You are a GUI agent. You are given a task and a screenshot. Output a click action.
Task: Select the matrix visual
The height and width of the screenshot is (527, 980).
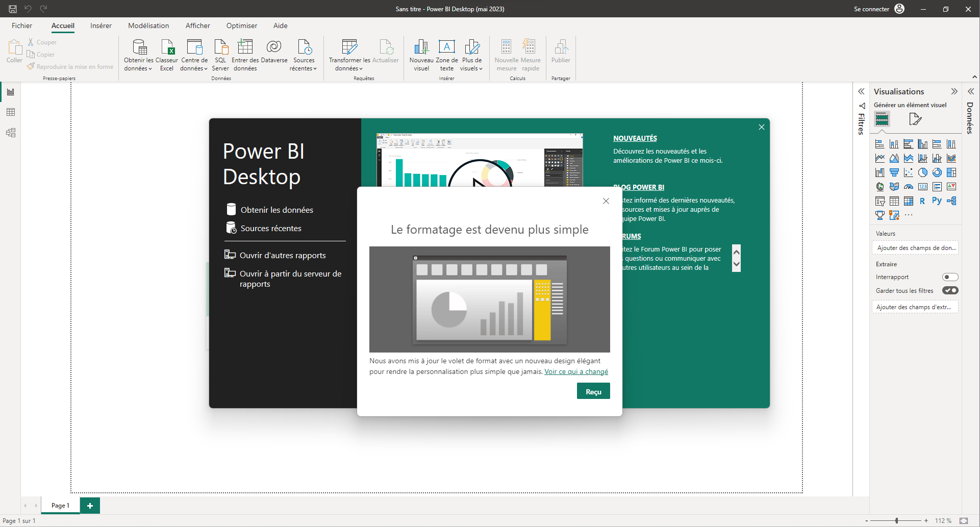[x=908, y=201]
